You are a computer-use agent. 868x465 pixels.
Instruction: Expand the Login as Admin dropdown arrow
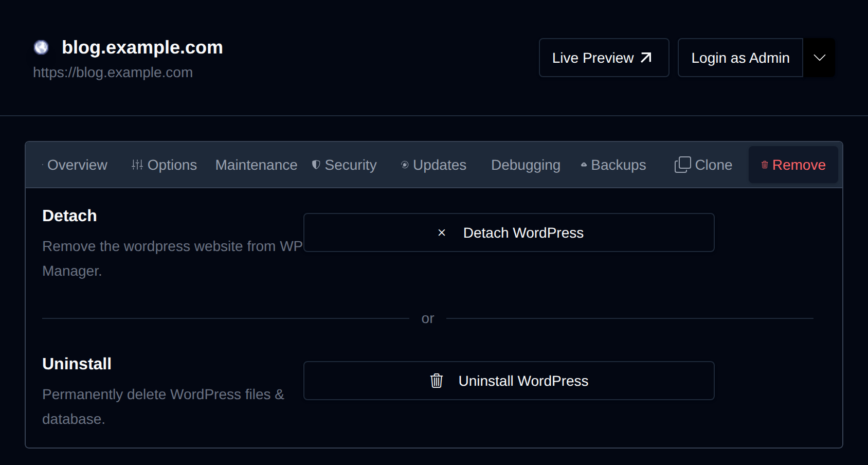820,58
